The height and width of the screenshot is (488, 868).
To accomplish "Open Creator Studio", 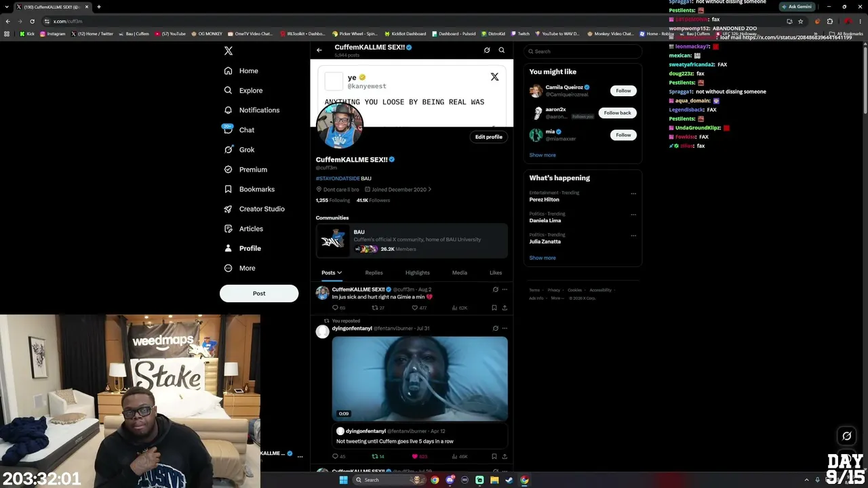I will 254,209.
